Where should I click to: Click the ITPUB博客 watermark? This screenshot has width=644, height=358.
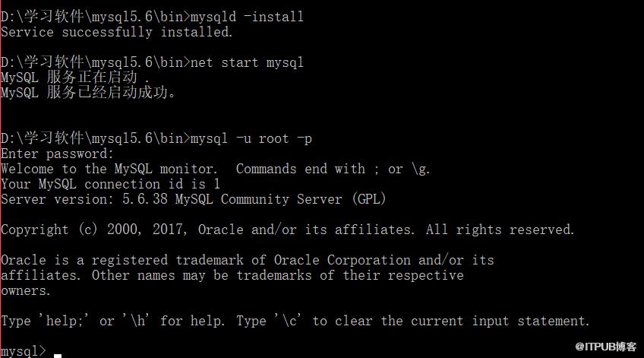tap(605, 347)
